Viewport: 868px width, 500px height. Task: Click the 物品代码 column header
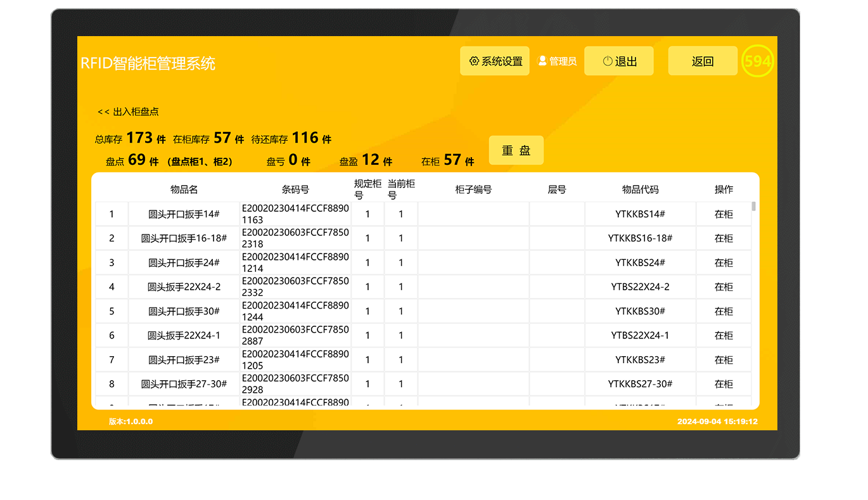(640, 189)
